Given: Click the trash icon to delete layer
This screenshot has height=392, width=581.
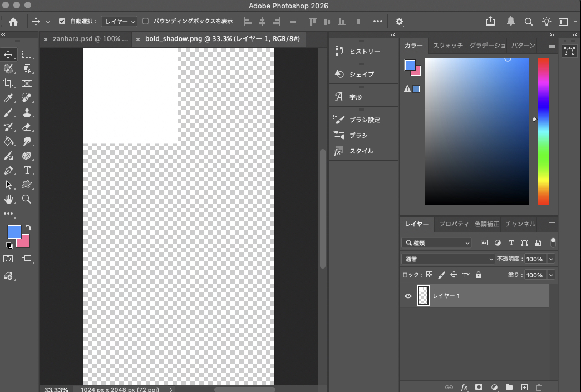Looking at the screenshot, I should [539, 387].
